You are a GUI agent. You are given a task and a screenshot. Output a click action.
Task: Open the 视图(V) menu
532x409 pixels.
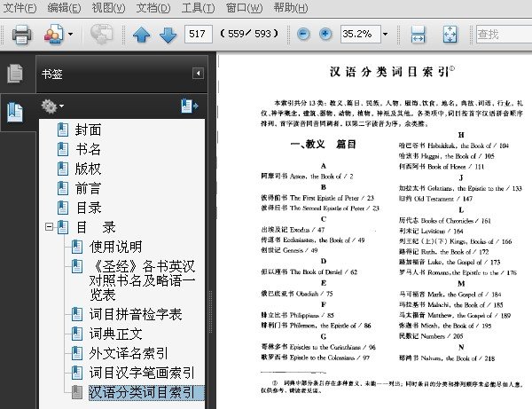point(108,7)
